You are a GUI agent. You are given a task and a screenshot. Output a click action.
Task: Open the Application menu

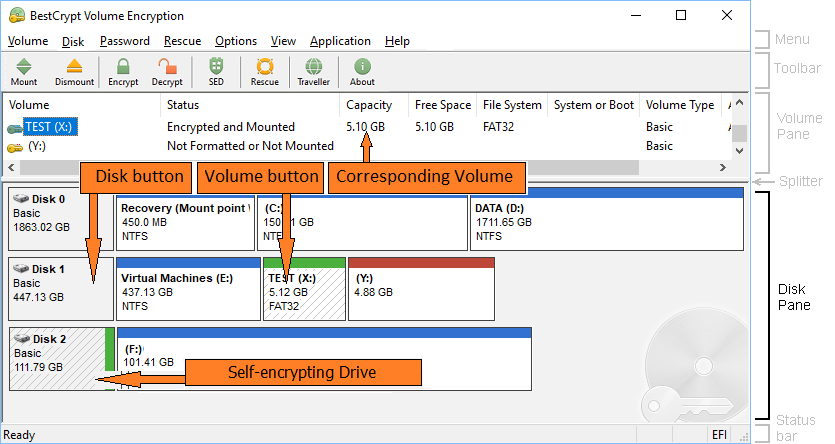[x=340, y=41]
